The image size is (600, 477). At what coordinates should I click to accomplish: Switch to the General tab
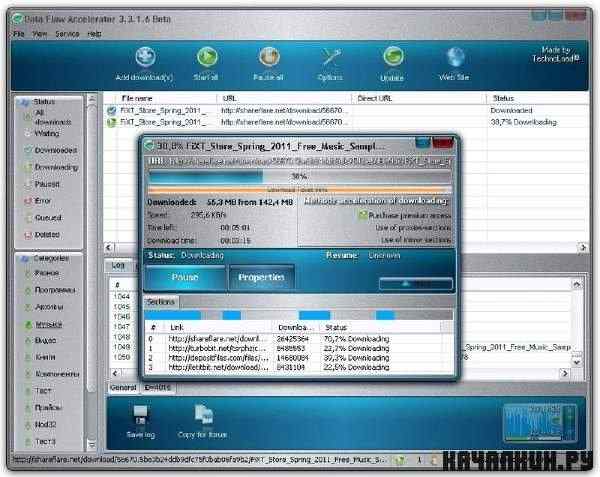click(x=123, y=387)
